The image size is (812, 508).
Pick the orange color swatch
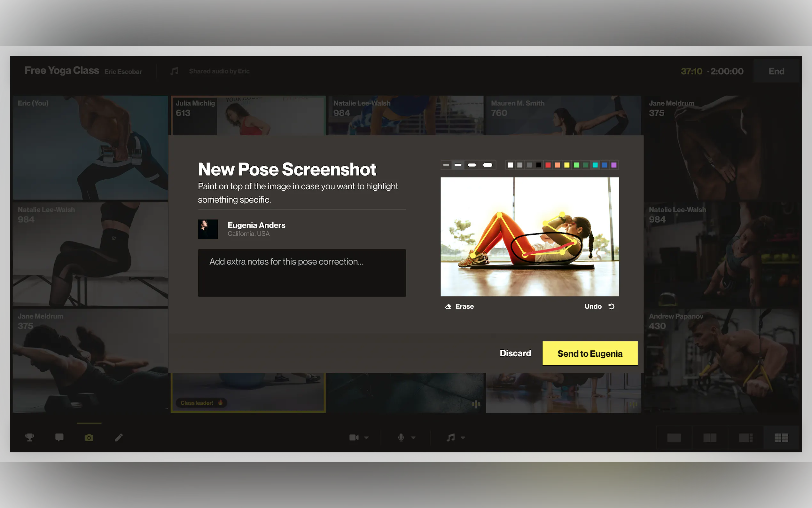tap(557, 165)
